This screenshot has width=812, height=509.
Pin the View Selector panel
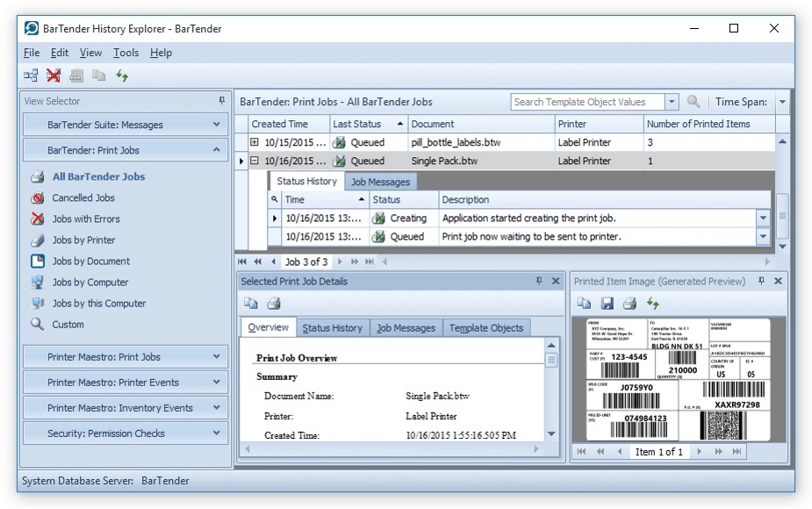click(x=222, y=101)
